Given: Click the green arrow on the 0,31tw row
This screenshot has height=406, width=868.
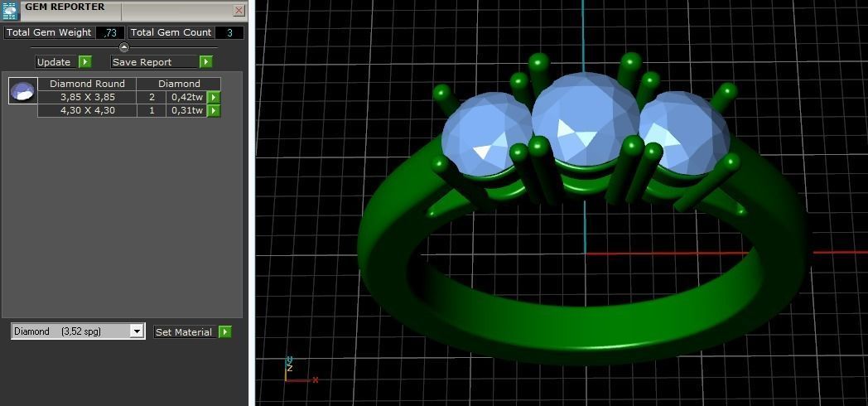Looking at the screenshot, I should (x=214, y=110).
